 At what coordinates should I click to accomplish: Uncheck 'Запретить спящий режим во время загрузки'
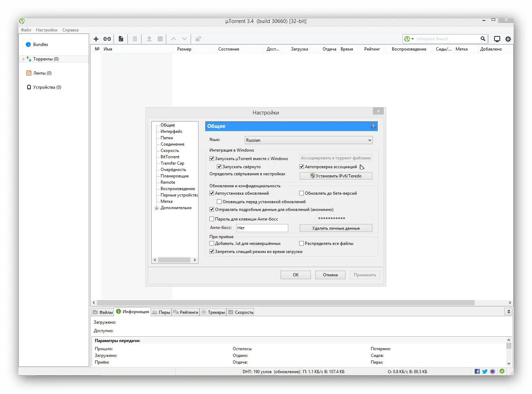212,252
